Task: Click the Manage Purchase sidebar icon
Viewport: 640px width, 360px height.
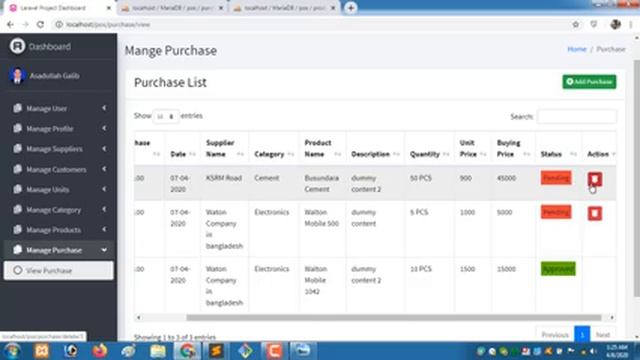Action: tap(17, 250)
